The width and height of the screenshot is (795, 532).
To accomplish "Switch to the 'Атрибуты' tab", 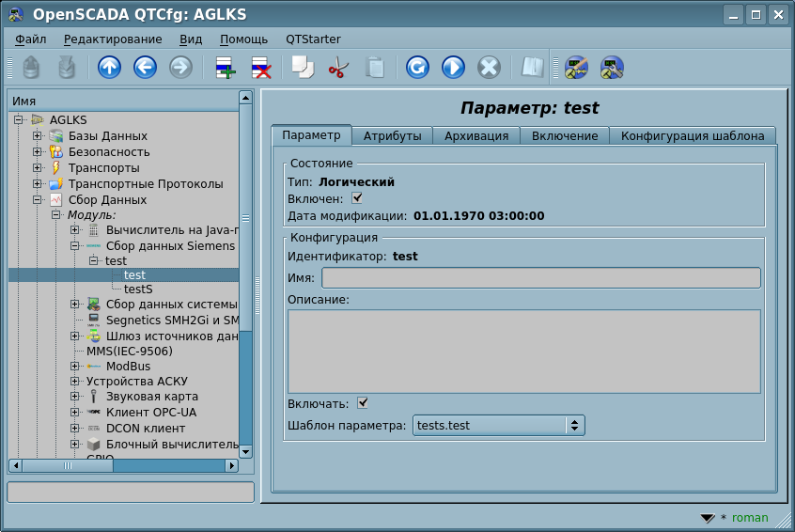I will click(392, 135).
